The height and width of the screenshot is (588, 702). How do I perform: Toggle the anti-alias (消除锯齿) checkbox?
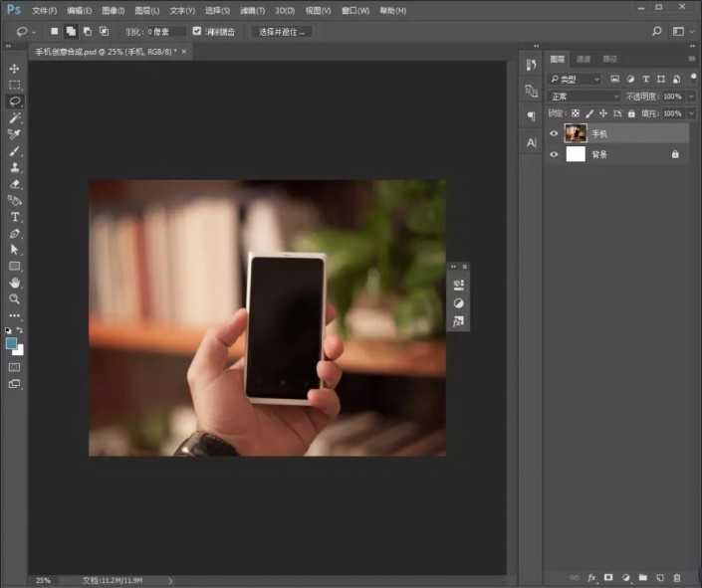(x=197, y=31)
